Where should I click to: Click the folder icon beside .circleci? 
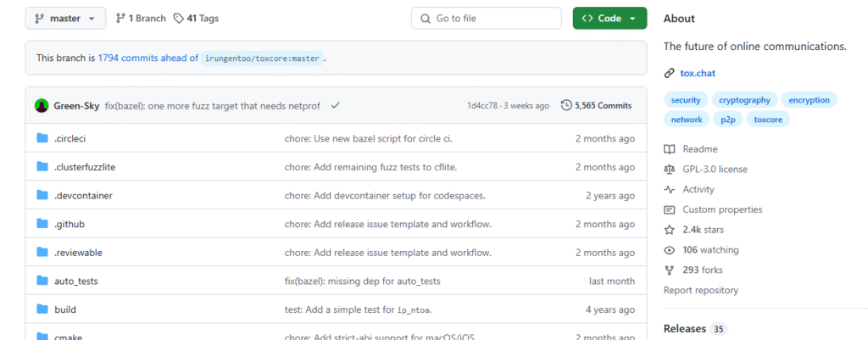tap(42, 138)
